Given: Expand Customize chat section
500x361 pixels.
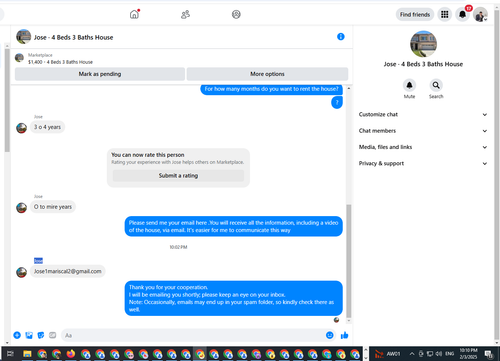Looking at the screenshot, I should click(x=423, y=114).
